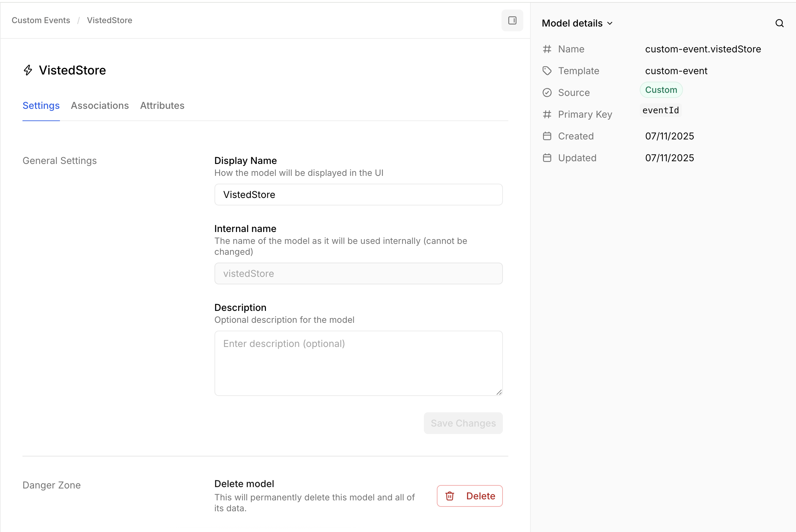The width and height of the screenshot is (796, 532).
Task: Click the hash icon beside Primary Key
Action: tap(547, 114)
